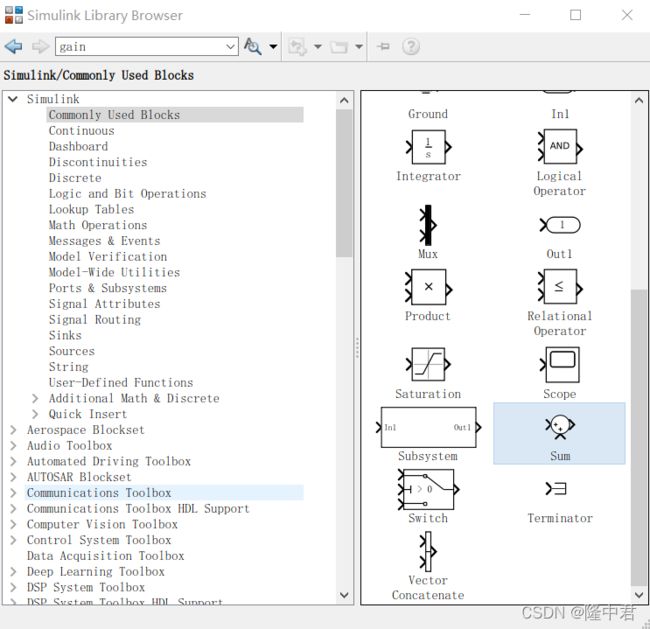Image resolution: width=650 pixels, height=629 pixels.
Task: Collapse the Simulink tree node
Action: (x=13, y=99)
